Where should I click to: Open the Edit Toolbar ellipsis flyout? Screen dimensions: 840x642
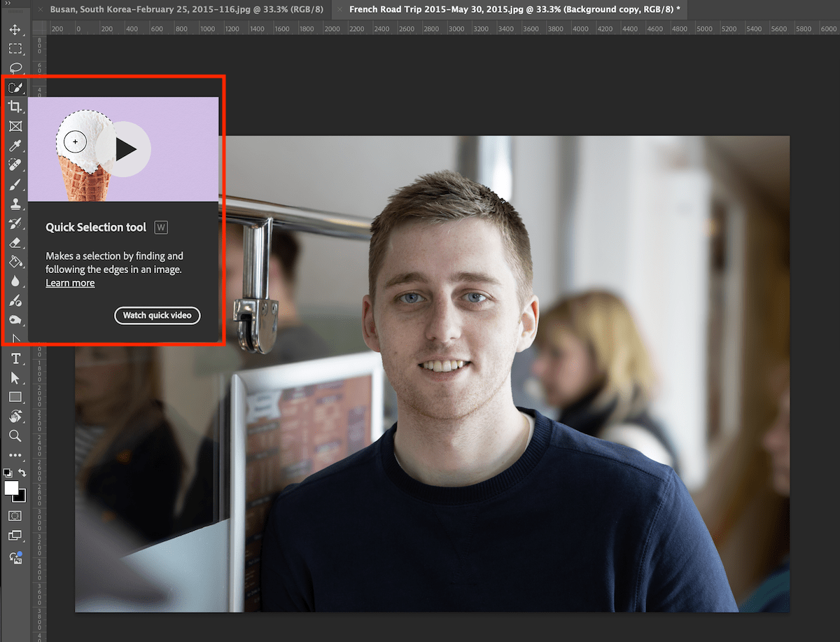(x=15, y=455)
